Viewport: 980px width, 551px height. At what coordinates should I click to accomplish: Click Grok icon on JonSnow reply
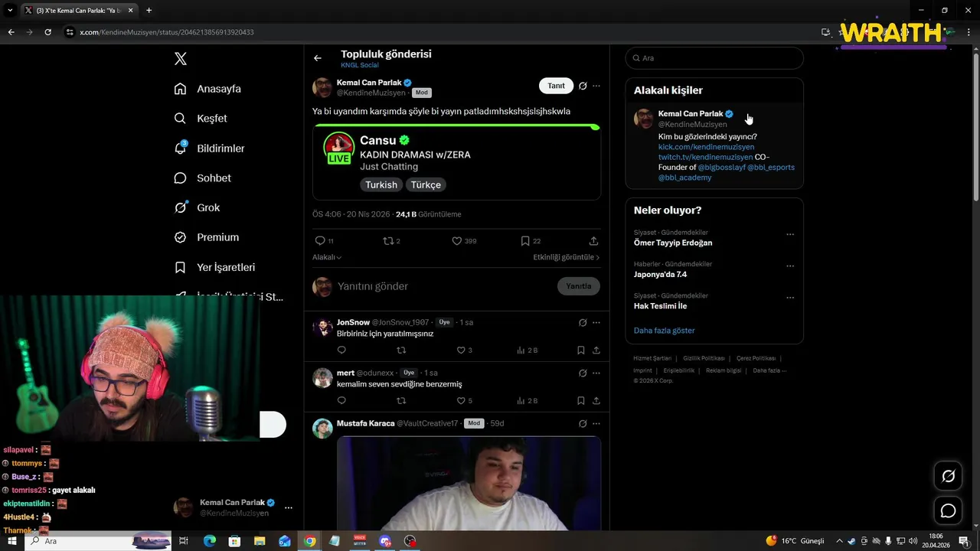(583, 322)
